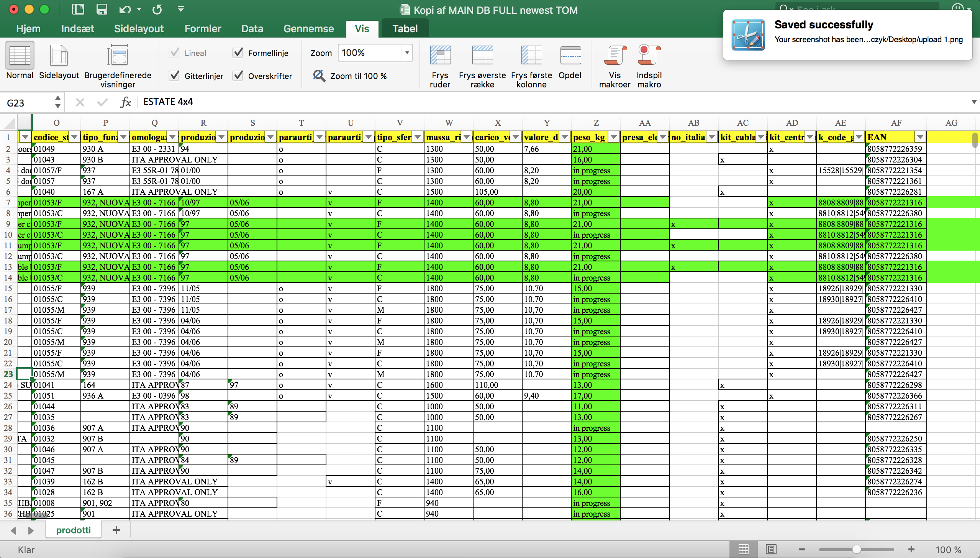Uncheck the Gitterlinjer checkbox

(x=174, y=75)
